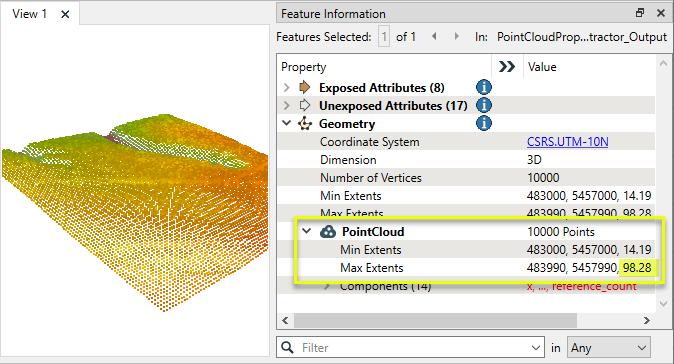Viewport: 674px width, 364px height.
Task: Select the '1' features selected value
Action: point(384,37)
